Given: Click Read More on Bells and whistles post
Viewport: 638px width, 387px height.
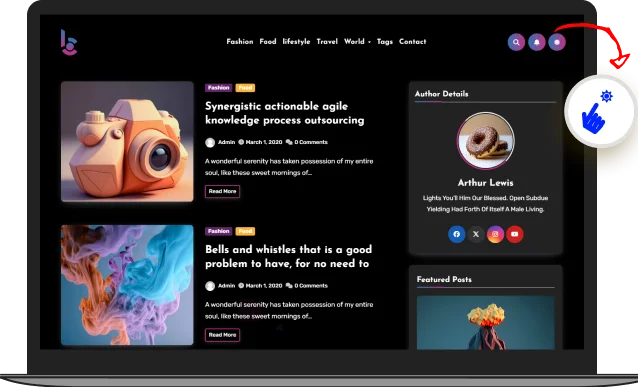Looking at the screenshot, I should (x=222, y=335).
